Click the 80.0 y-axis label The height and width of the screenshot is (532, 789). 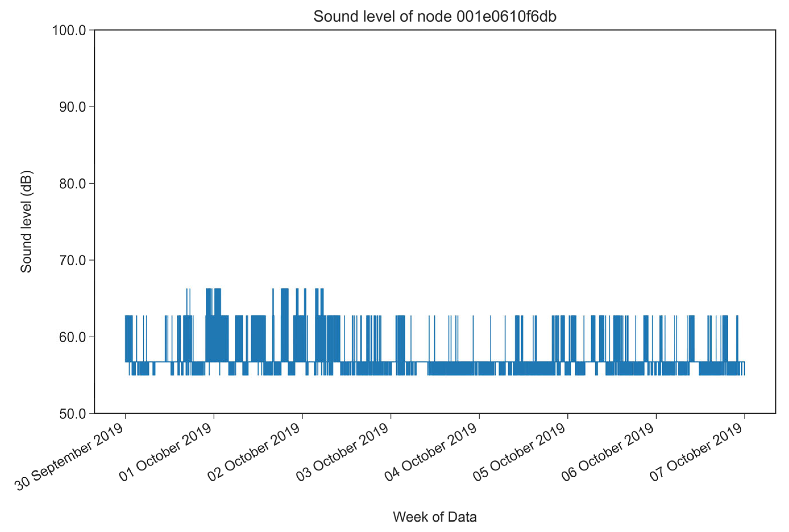(x=72, y=184)
